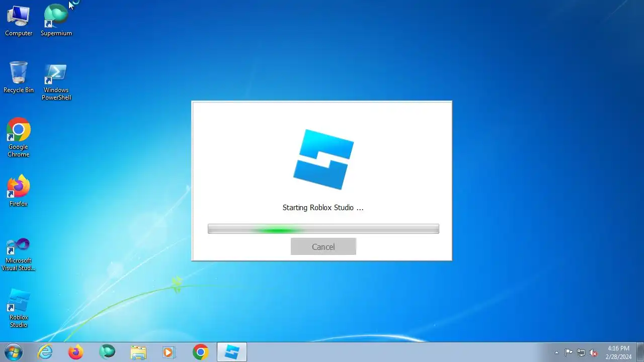Select the Recycle Bin desktop icon
This screenshot has width=644, height=362.
pyautogui.click(x=19, y=77)
